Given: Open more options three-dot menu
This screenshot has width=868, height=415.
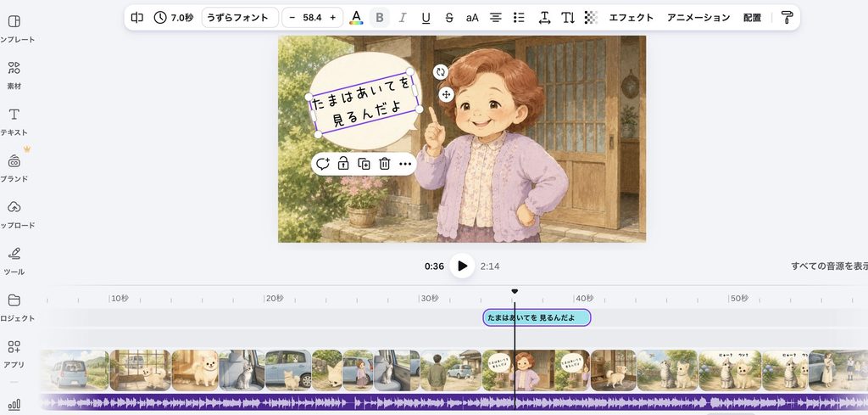Looking at the screenshot, I should (405, 164).
